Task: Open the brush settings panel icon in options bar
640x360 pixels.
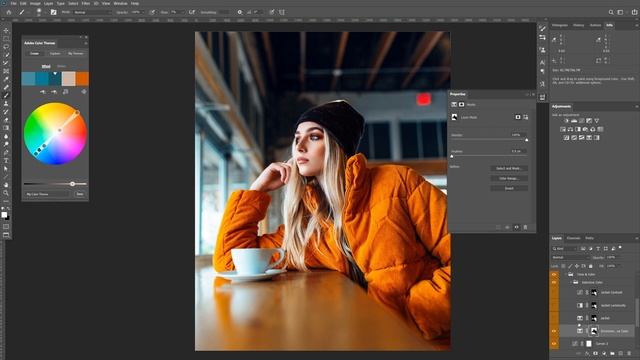Action: [x=53, y=12]
